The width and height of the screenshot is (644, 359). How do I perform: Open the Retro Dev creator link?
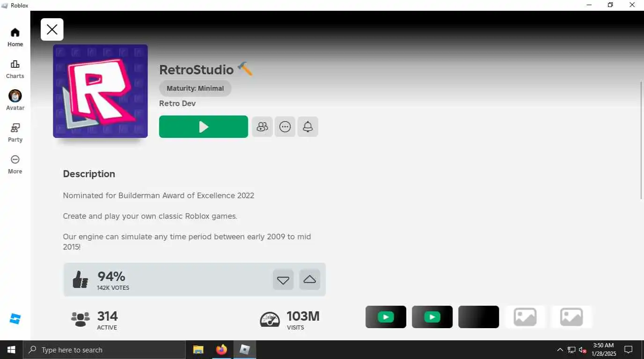click(177, 103)
